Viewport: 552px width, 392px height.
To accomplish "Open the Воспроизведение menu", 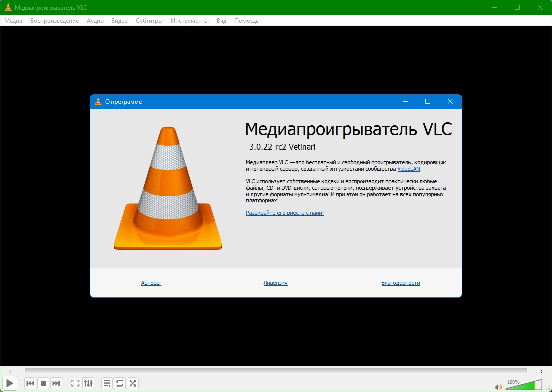I will (55, 21).
